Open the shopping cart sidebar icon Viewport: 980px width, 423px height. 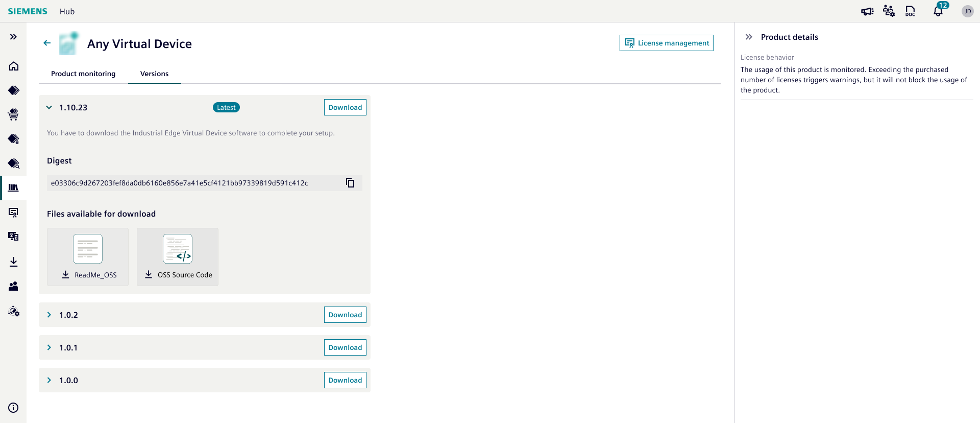tap(14, 114)
